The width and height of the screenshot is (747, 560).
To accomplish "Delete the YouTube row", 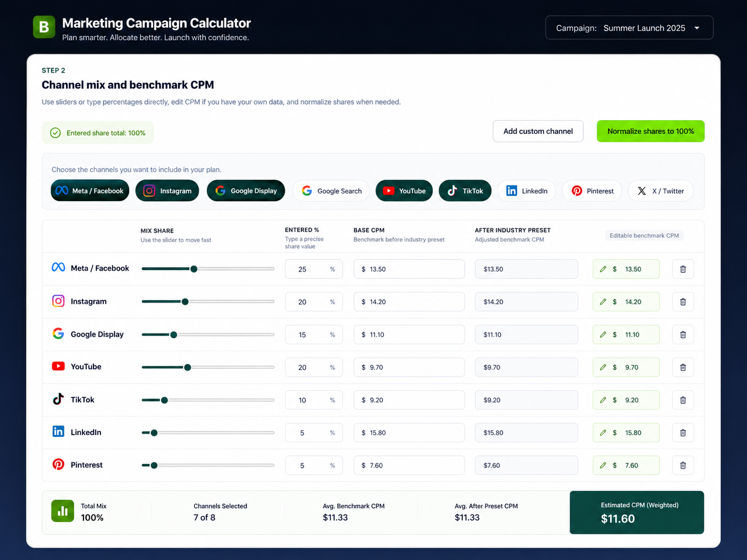I will pyautogui.click(x=683, y=367).
